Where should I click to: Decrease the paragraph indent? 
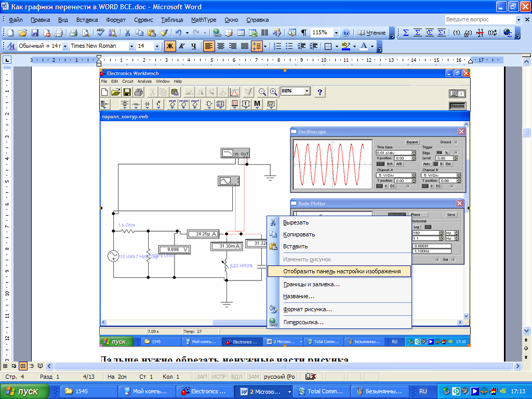pyautogui.click(x=301, y=46)
